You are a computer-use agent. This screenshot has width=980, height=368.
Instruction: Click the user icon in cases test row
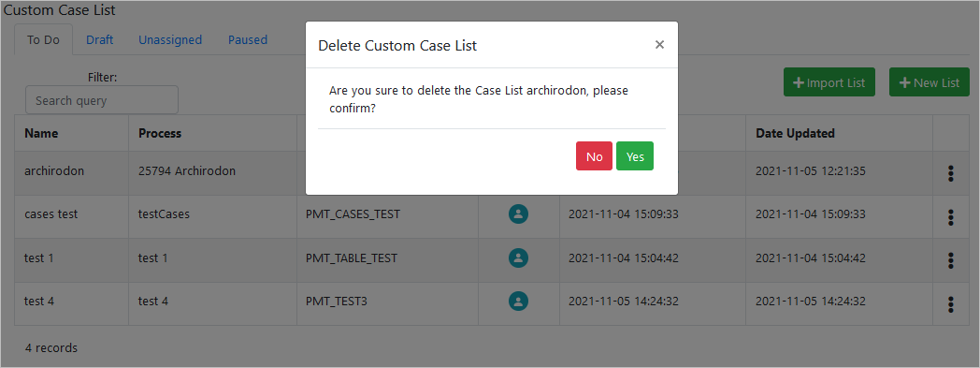518,214
